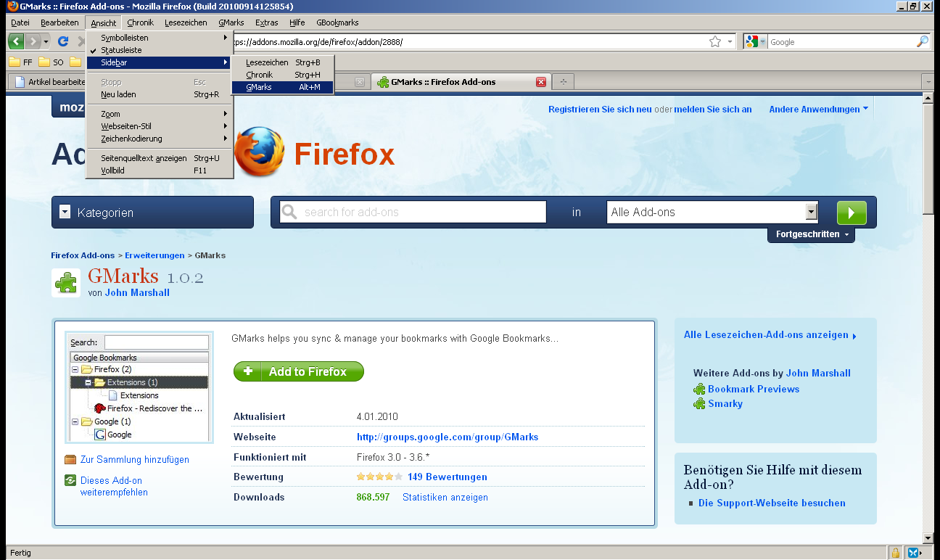Click the Add to Firefox button

[298, 371]
